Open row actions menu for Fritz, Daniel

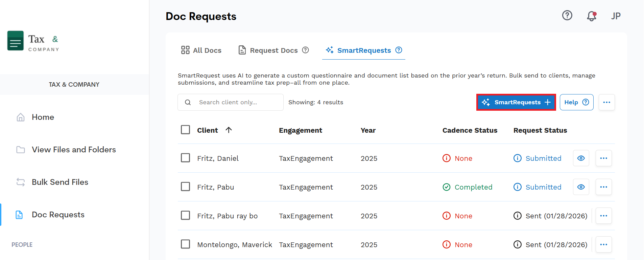pyautogui.click(x=604, y=158)
